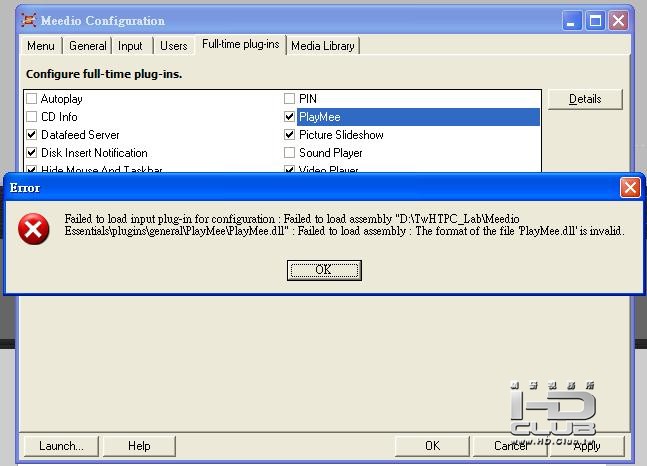Open Help from the bottom bar

pyautogui.click(x=139, y=446)
